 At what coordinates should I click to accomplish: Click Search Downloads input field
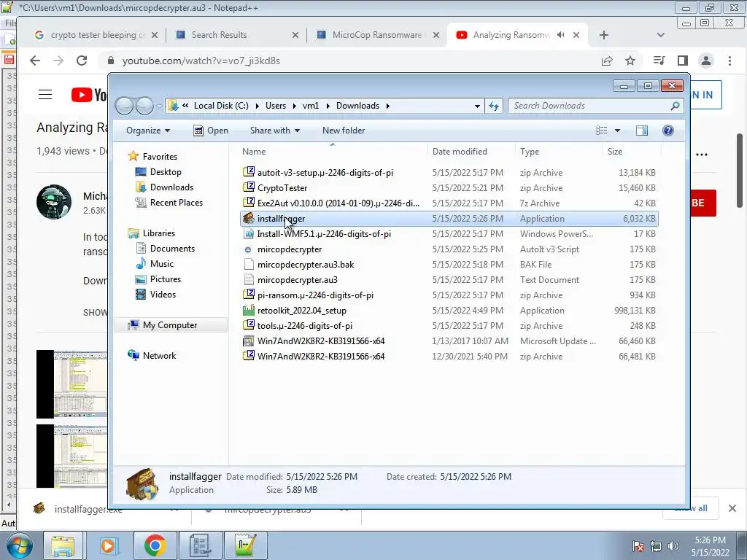[595, 106]
